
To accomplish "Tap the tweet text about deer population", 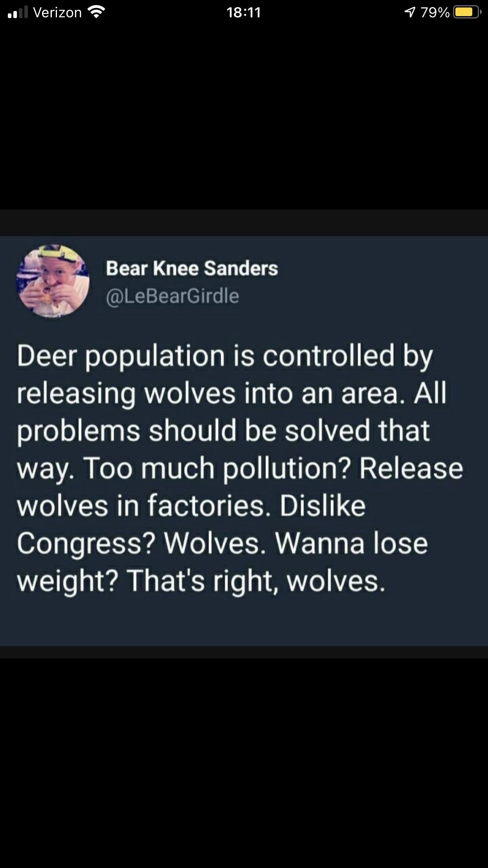I will [240, 468].
